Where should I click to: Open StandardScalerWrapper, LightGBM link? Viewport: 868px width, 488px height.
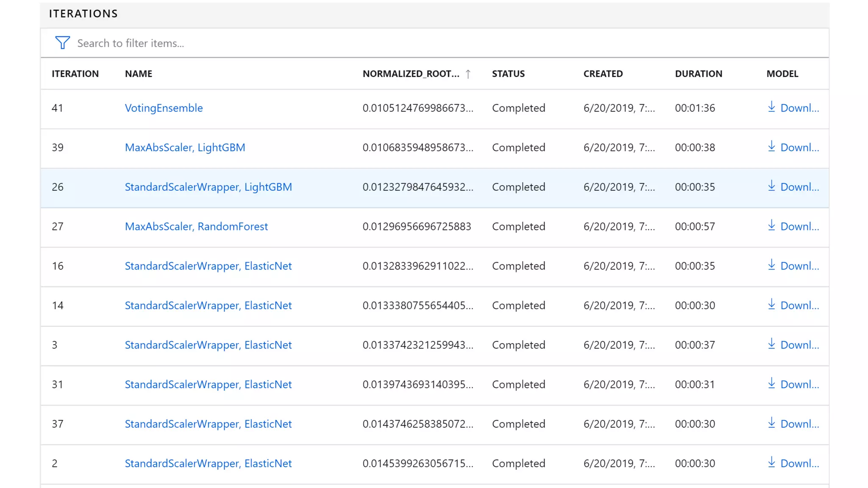coord(208,187)
